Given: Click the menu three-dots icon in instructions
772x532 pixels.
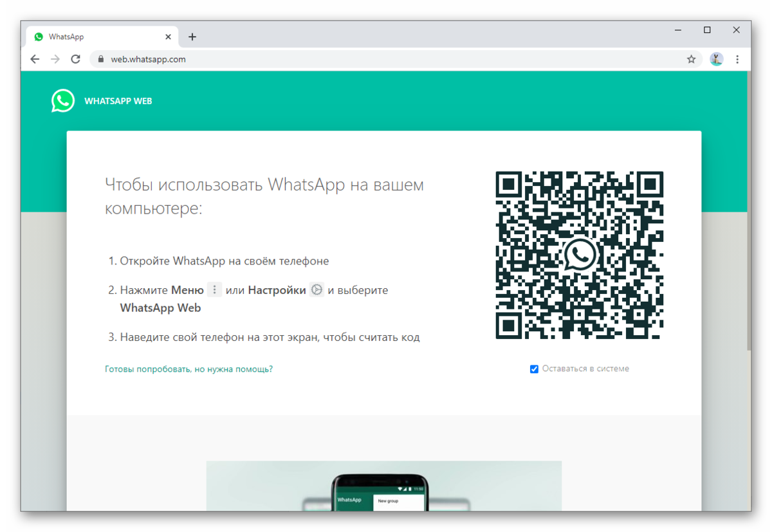Looking at the screenshot, I should tap(214, 290).
